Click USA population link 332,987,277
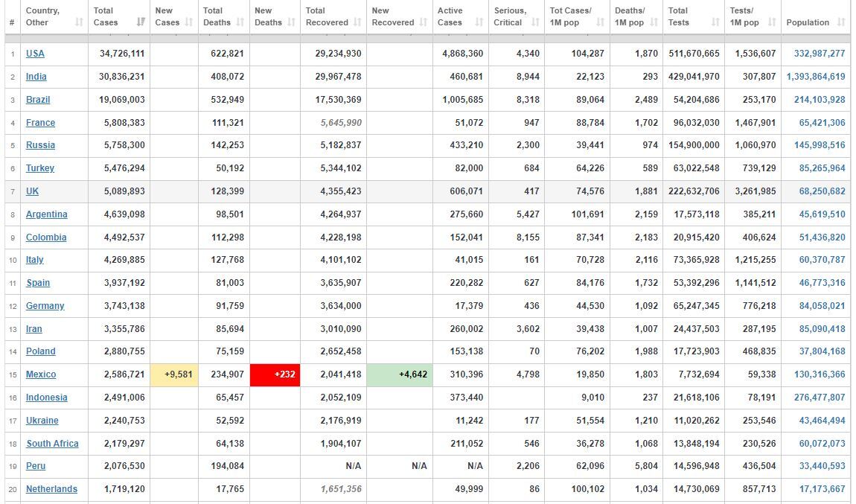This screenshot has height=504, width=856. click(820, 54)
